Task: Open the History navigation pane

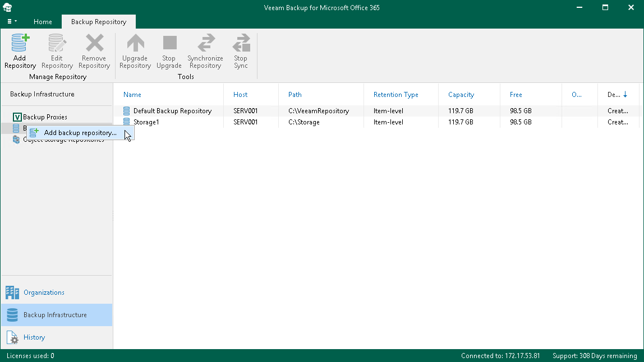Action: point(34,337)
